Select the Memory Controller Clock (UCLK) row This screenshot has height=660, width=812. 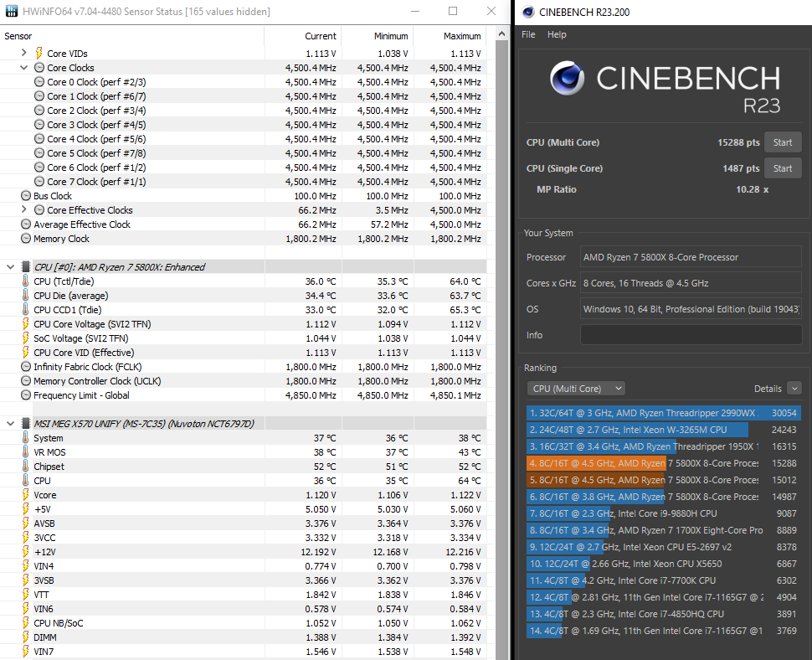click(244, 381)
